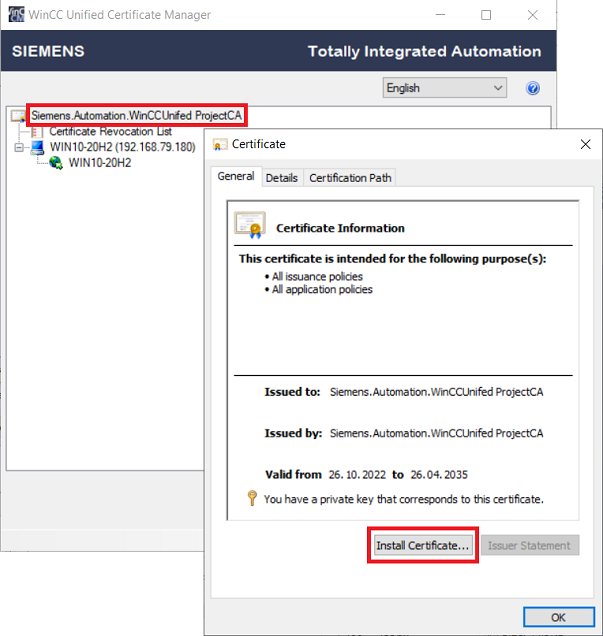
Task: Select Certificate Revocation List entry
Action: tap(110, 131)
